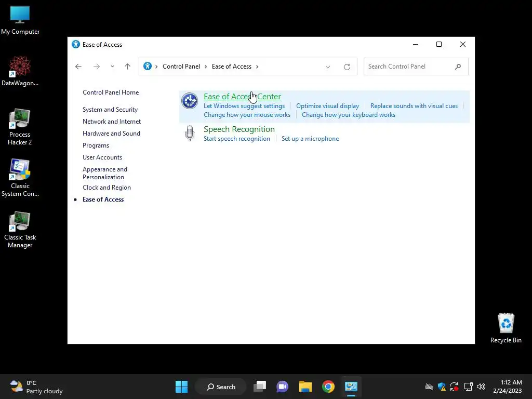Viewport: 532px width, 399px height.
Task: Open File Explorer from the taskbar
Action: pos(305,387)
